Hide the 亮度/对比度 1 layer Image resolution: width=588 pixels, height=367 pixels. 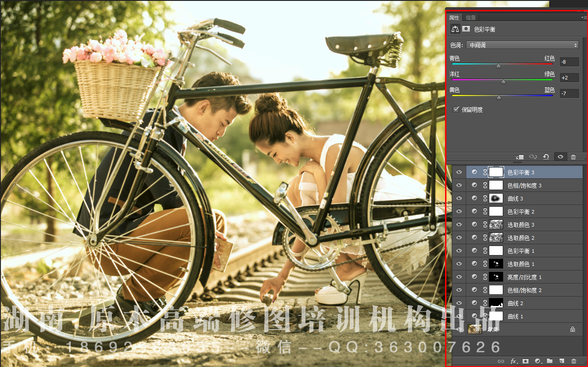tap(459, 277)
